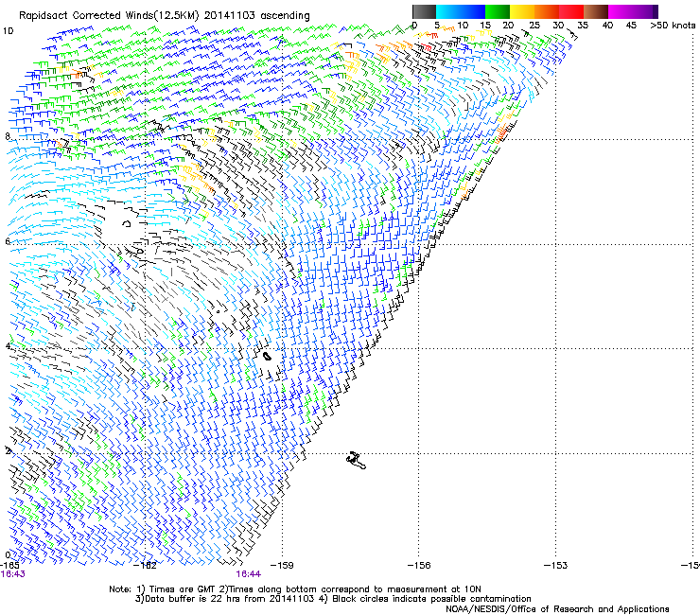The height and width of the screenshot is (615, 700).
Task: Click the orange 25-30 knots legend swatch
Action: pos(547,11)
